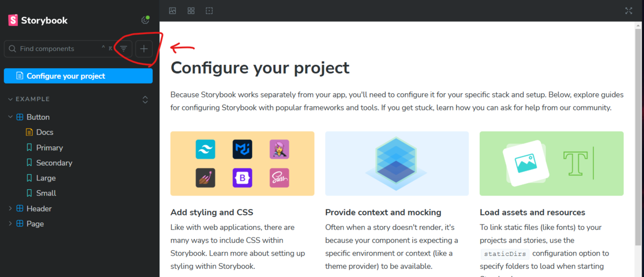The width and height of the screenshot is (644, 277).
Task: Click the search magnifier icon
Action: point(12,49)
